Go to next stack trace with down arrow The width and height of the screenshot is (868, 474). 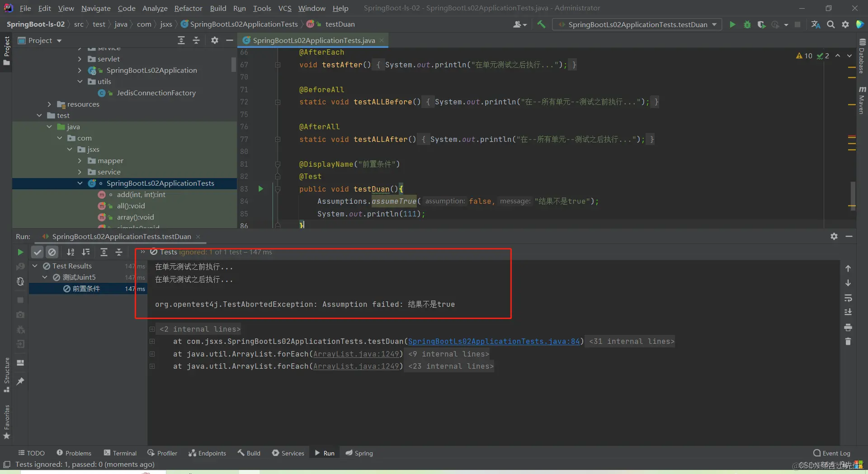848,283
